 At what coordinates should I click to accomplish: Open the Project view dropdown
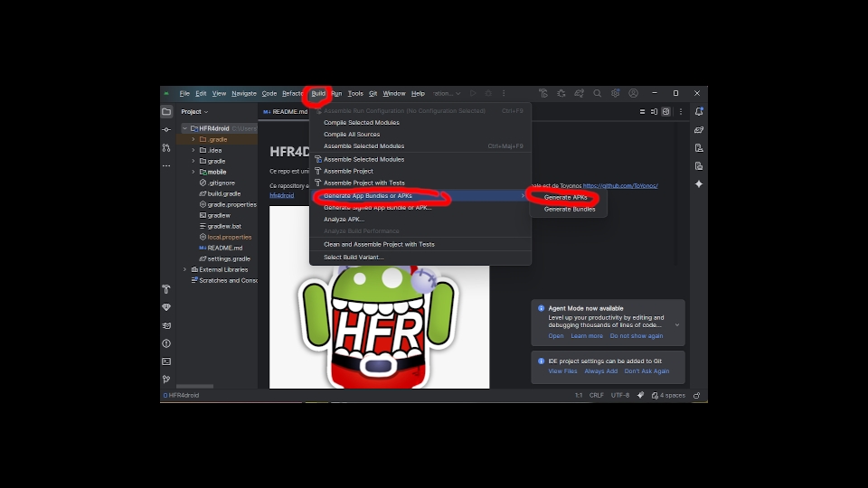coord(194,112)
